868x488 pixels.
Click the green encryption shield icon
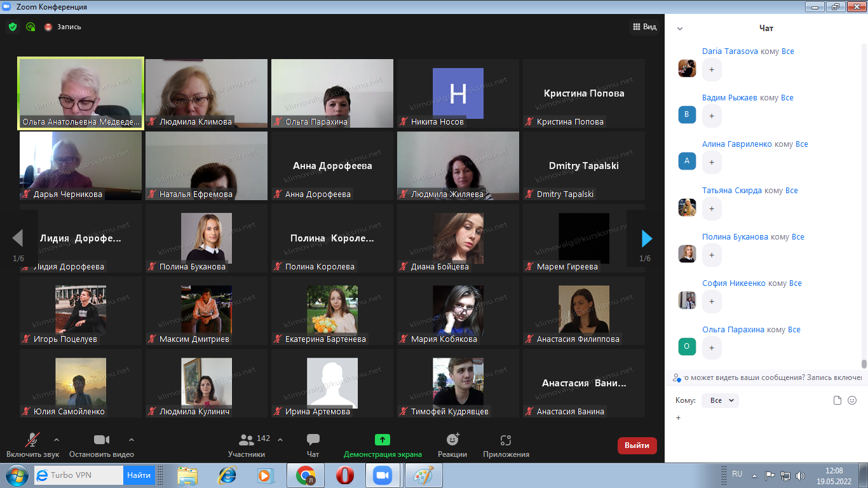[x=12, y=27]
